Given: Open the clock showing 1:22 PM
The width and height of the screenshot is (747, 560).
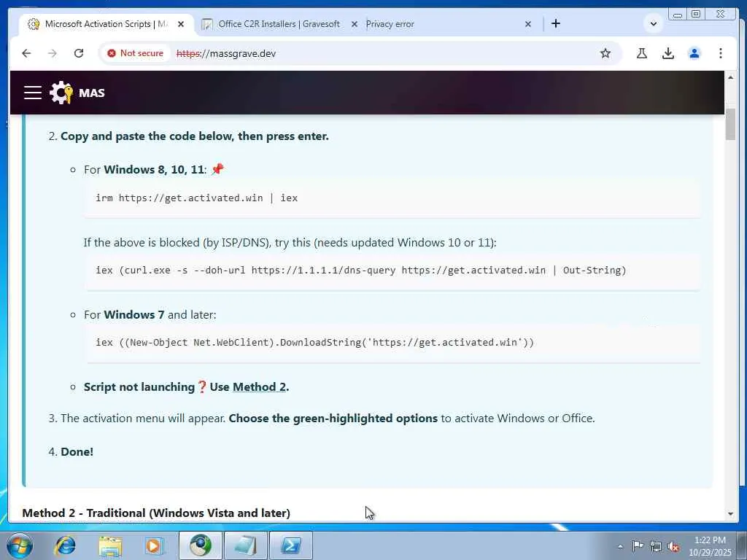Looking at the screenshot, I should (x=710, y=546).
